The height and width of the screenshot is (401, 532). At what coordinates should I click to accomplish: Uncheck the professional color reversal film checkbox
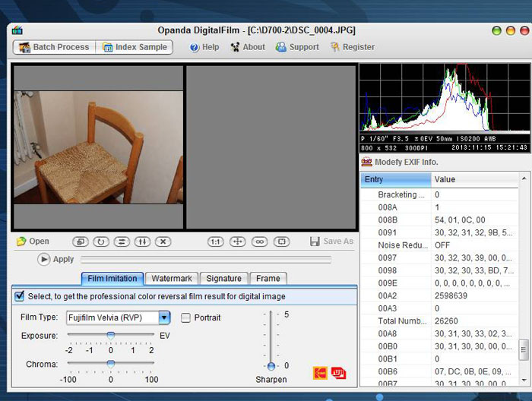(20, 296)
